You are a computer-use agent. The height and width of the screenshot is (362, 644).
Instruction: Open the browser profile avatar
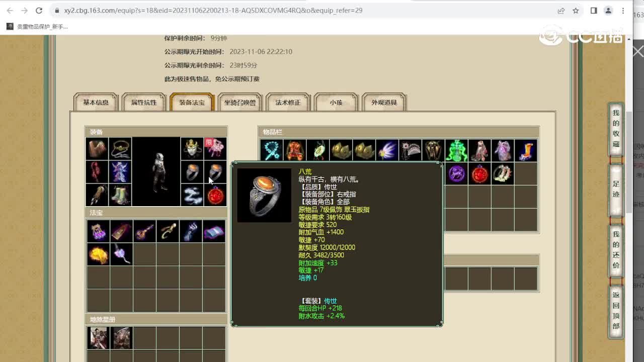point(608,10)
